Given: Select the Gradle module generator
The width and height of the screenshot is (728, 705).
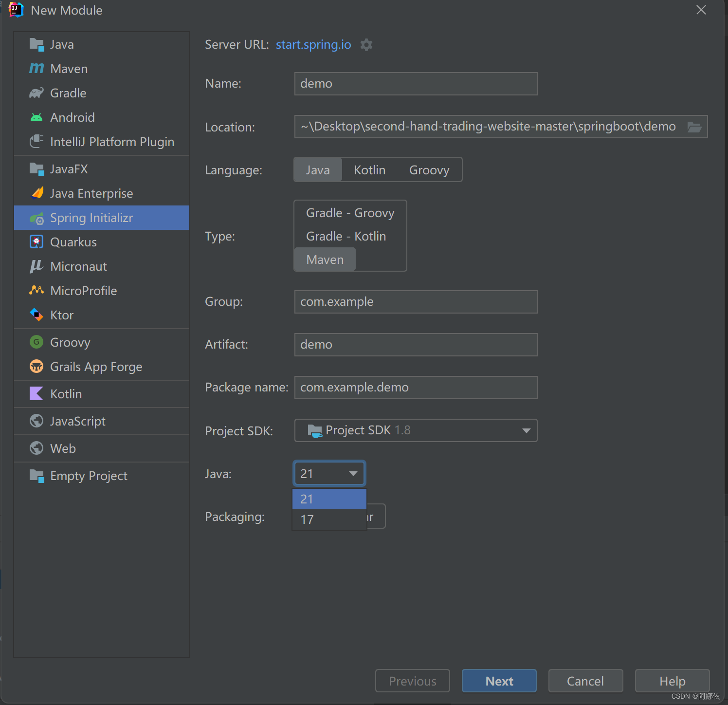Looking at the screenshot, I should (102, 93).
